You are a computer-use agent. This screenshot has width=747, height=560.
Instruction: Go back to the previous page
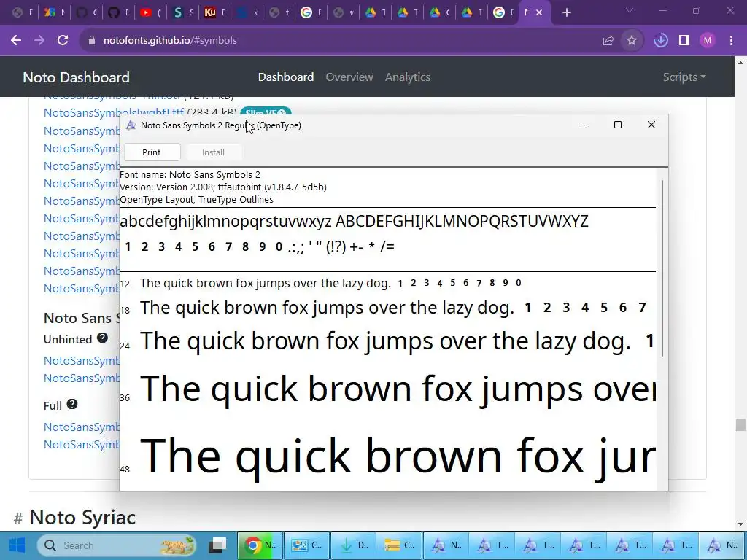click(x=16, y=41)
